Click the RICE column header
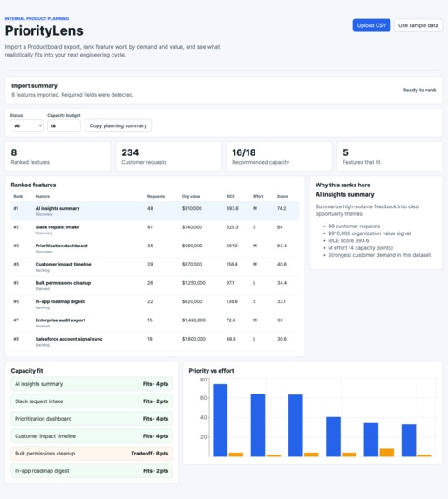This screenshot has width=448, height=499. 230,196
